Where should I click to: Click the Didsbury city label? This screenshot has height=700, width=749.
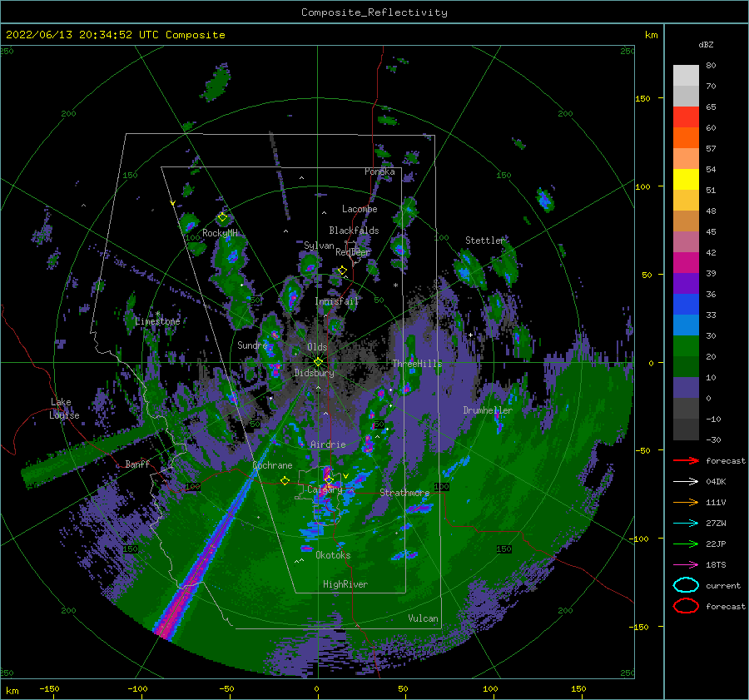(x=315, y=373)
